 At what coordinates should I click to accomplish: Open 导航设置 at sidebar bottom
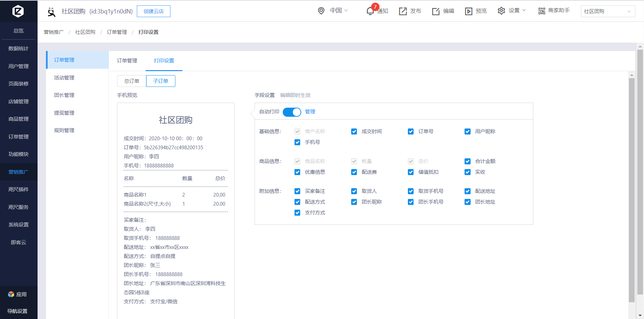(x=17, y=311)
